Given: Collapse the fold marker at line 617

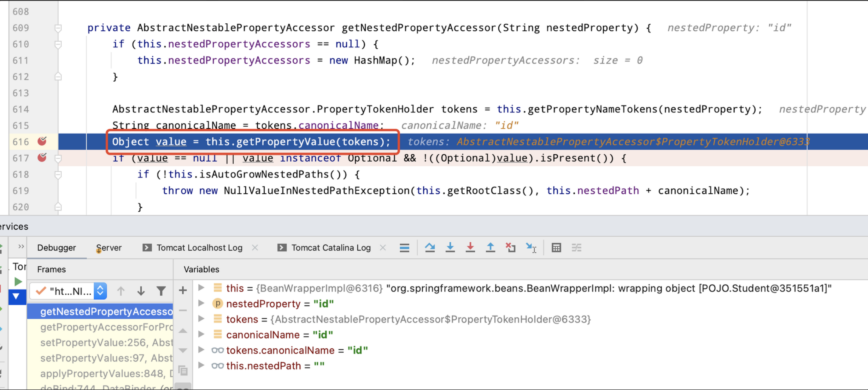Looking at the screenshot, I should 58,158.
